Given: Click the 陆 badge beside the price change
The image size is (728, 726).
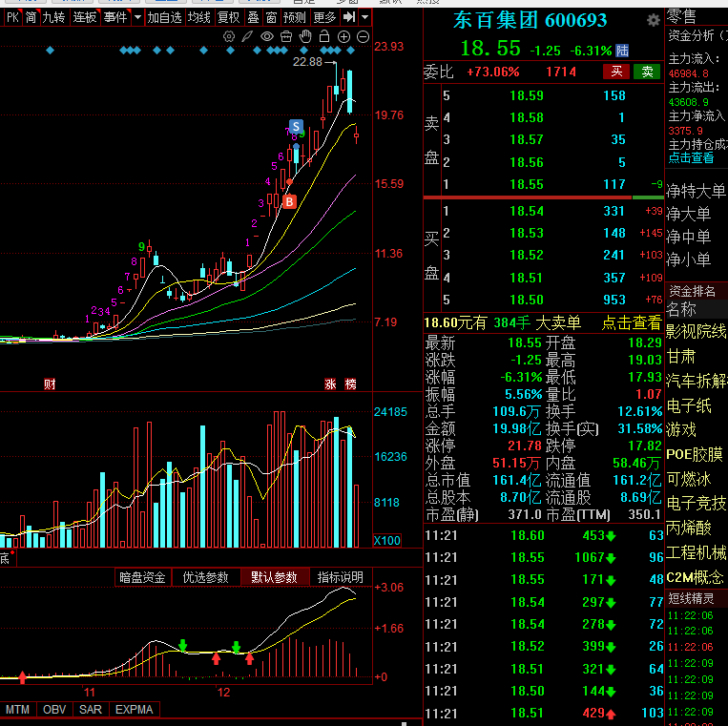Looking at the screenshot, I should pyautogui.click(x=622, y=51).
